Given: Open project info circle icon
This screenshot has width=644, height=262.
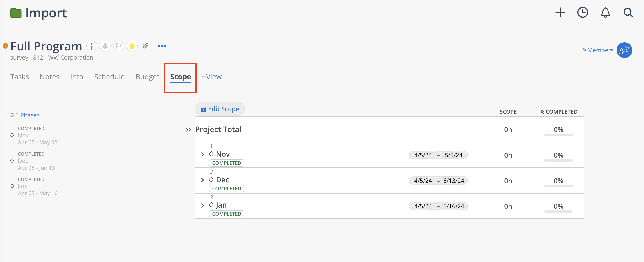Looking at the screenshot, I should 91,46.
